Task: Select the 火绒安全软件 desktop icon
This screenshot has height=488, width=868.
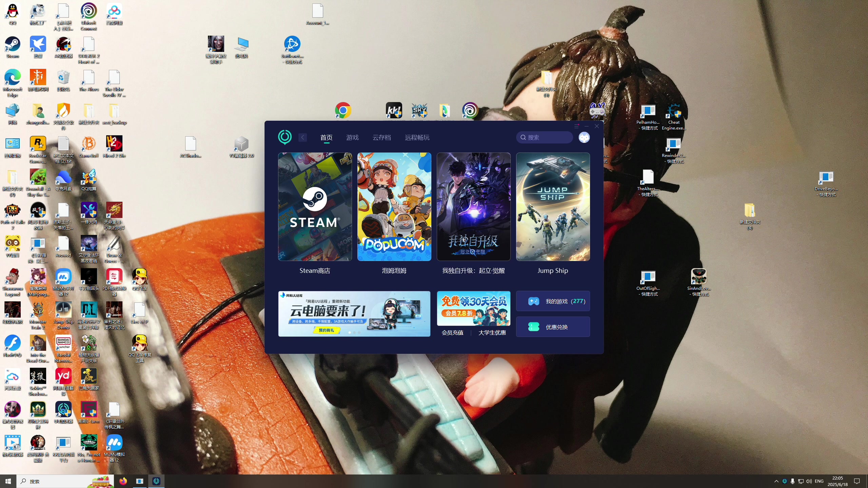Action: tap(63, 116)
